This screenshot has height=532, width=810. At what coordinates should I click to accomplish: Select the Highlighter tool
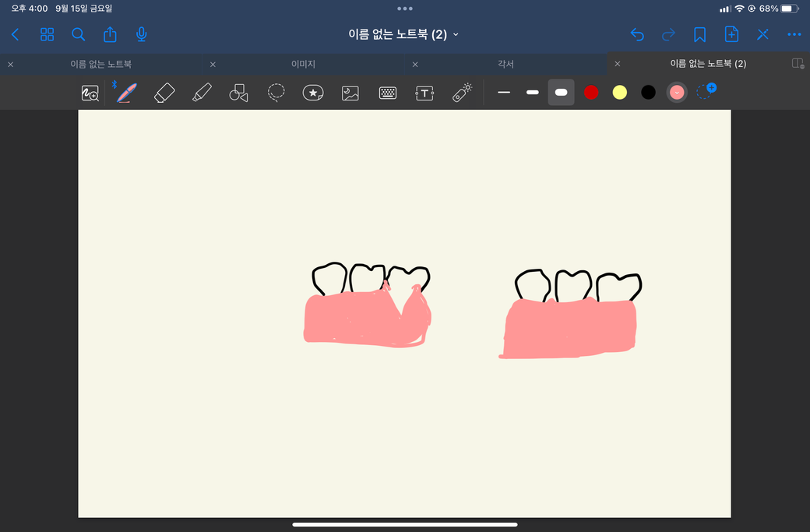click(x=202, y=93)
